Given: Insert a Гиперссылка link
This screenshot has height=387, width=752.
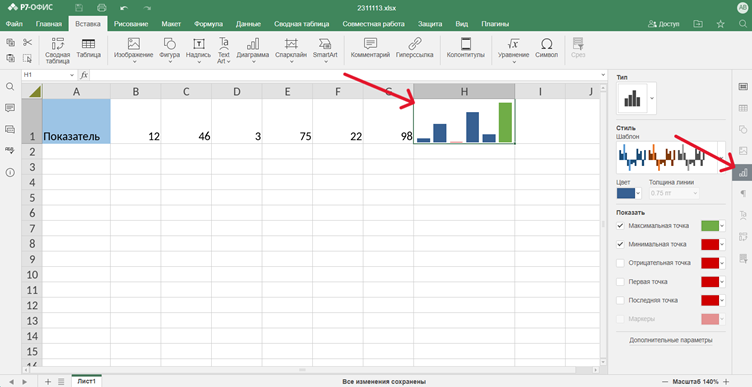Looking at the screenshot, I should pyautogui.click(x=414, y=48).
